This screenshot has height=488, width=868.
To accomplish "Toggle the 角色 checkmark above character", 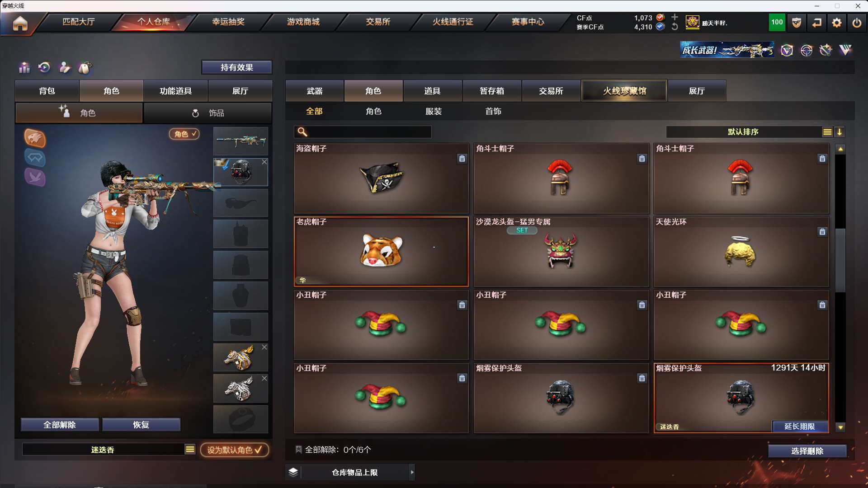I will pos(184,134).
